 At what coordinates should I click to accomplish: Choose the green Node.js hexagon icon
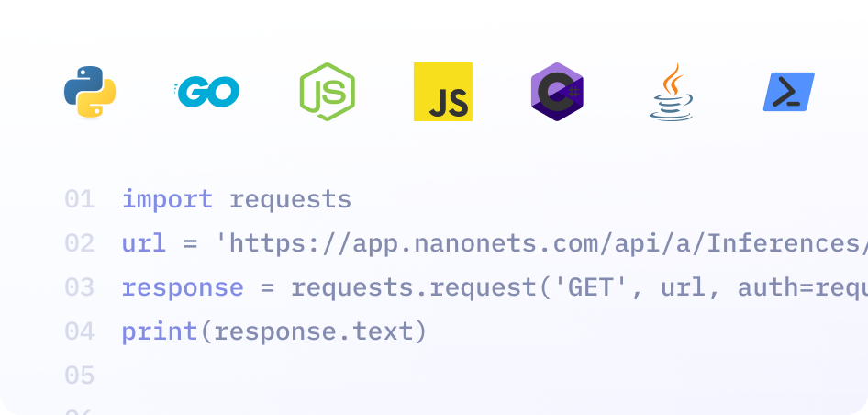coord(327,92)
